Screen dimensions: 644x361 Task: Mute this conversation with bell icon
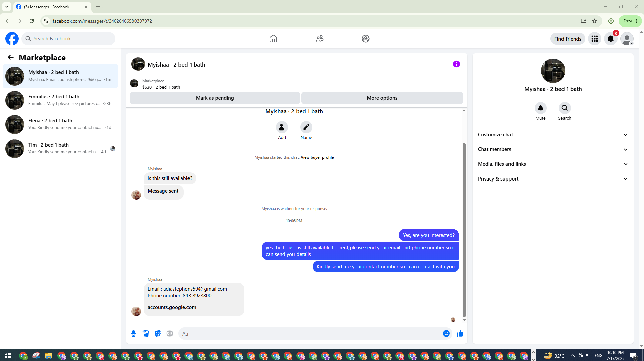(541, 108)
